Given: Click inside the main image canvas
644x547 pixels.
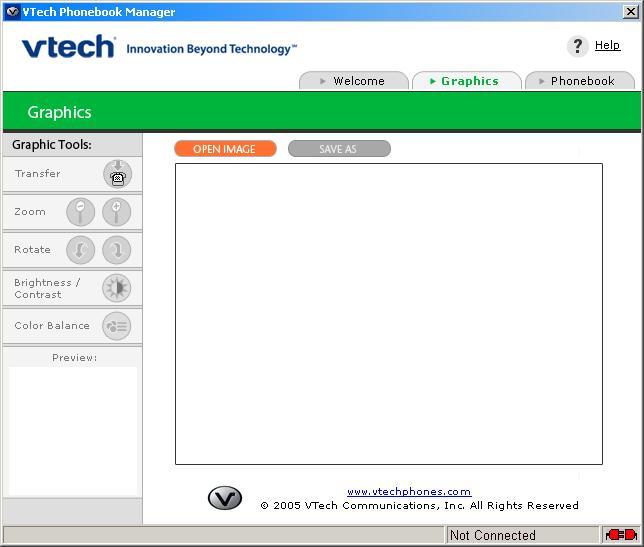Looking at the screenshot, I should (x=389, y=314).
